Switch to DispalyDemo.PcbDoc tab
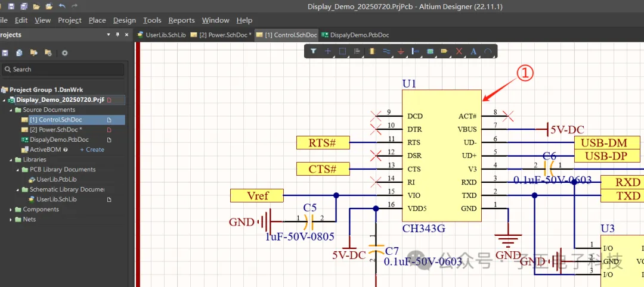Screen dimensions: 644x287 (355, 35)
